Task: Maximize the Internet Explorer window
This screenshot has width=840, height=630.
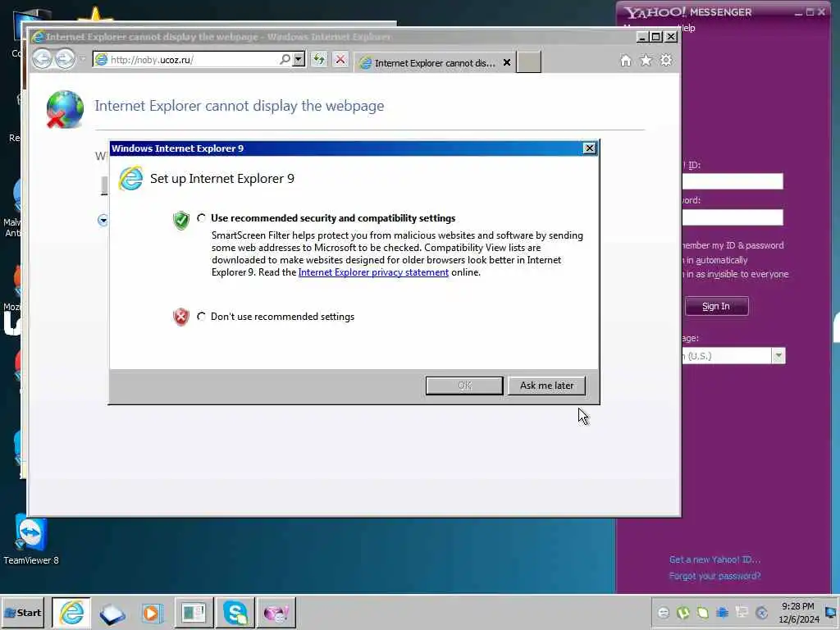Action: 656,37
